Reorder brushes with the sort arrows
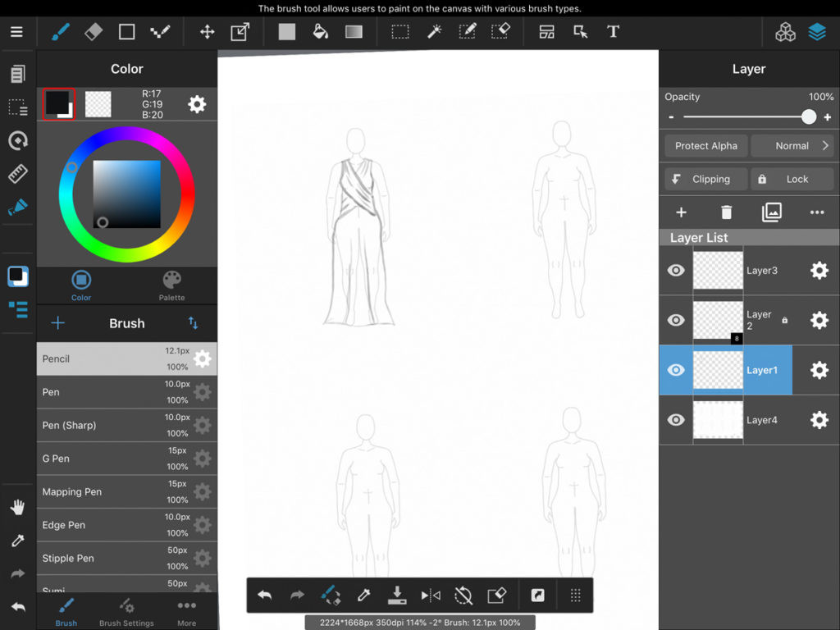This screenshot has height=630, width=840. coord(194,323)
